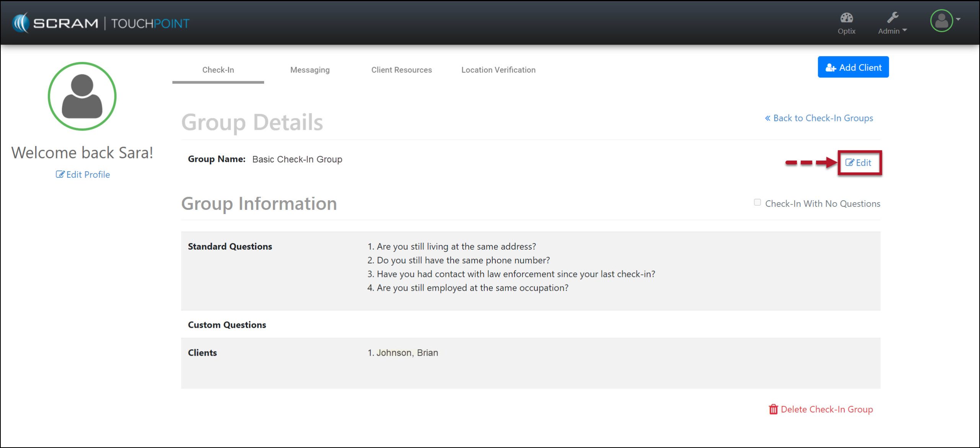Click Delete Check-In Group link
Viewport: 980px width, 448px height.
826,409
